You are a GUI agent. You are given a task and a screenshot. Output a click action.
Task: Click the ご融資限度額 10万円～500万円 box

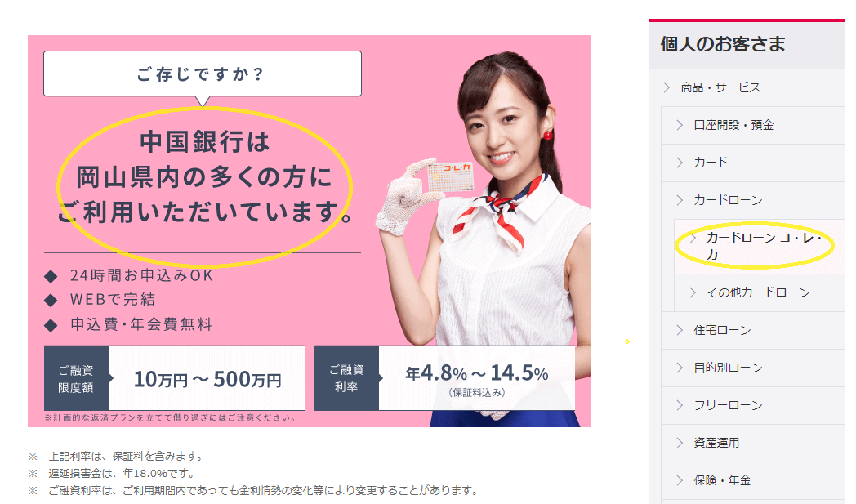(175, 378)
